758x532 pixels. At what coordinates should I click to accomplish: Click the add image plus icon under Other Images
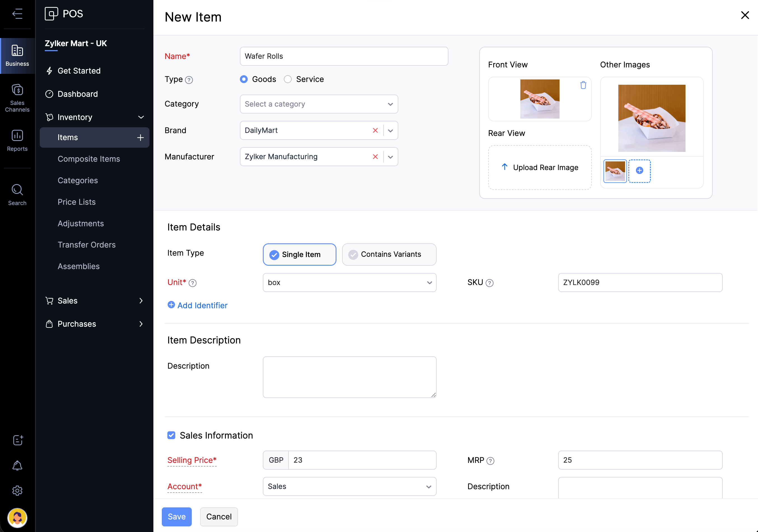pos(640,171)
